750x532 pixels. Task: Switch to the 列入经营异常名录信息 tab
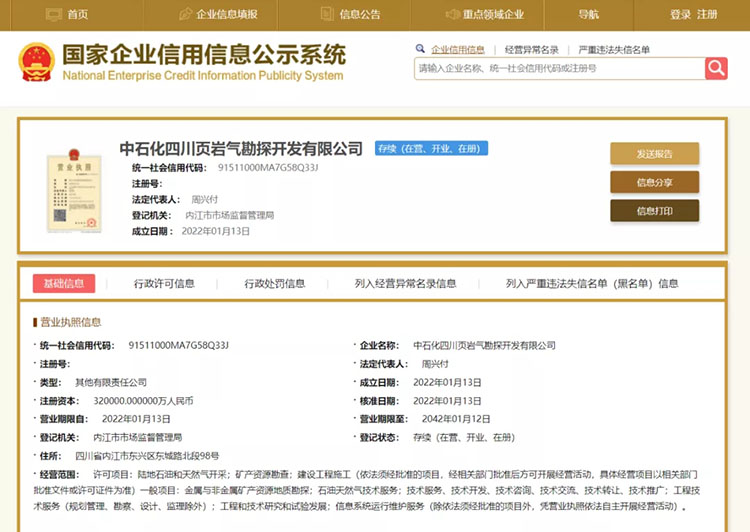pyautogui.click(x=405, y=284)
